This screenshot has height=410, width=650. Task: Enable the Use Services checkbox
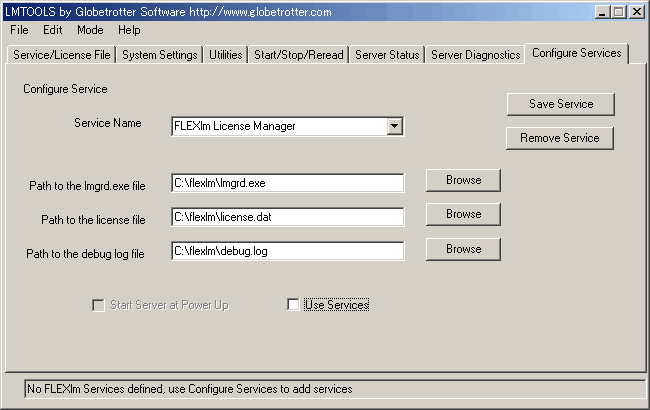click(293, 305)
